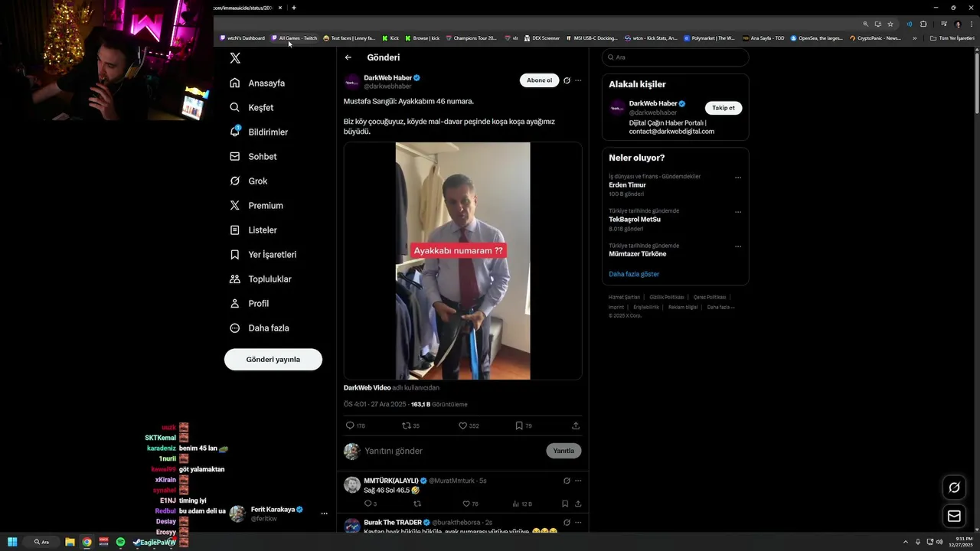View analytics 12 B on MMTÜRK comment
Viewport: 980px width, 551px height.
click(x=521, y=504)
